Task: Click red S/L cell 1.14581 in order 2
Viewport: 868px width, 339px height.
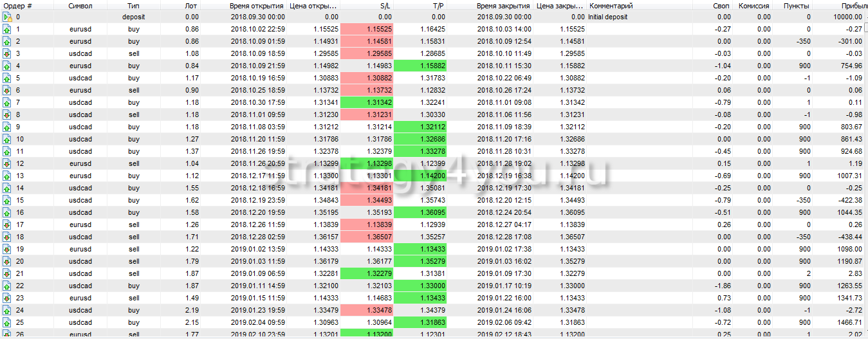Action: (366, 41)
